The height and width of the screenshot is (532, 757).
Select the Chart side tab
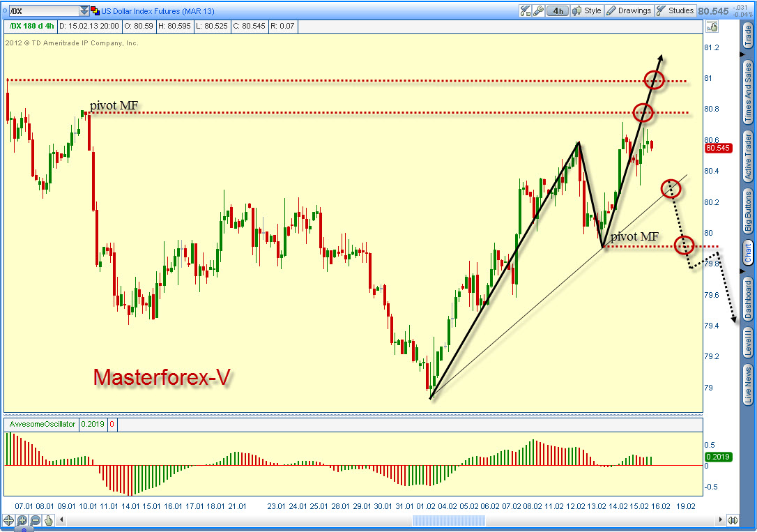point(748,253)
